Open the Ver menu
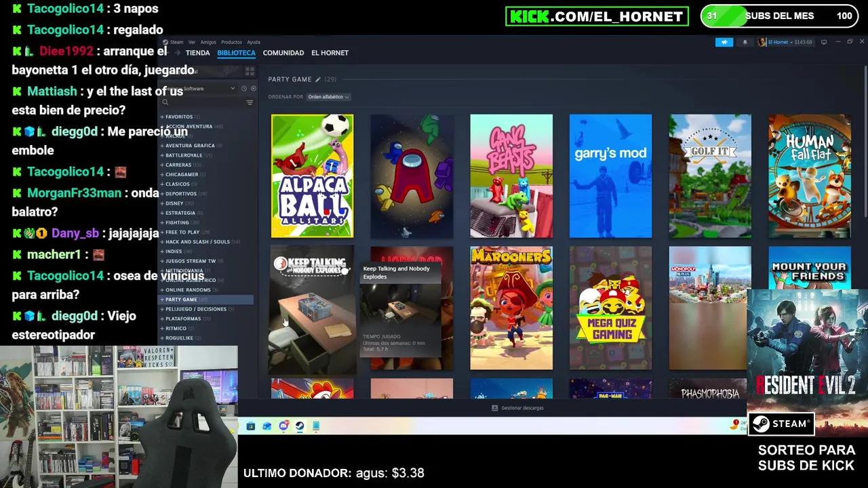 click(x=192, y=42)
